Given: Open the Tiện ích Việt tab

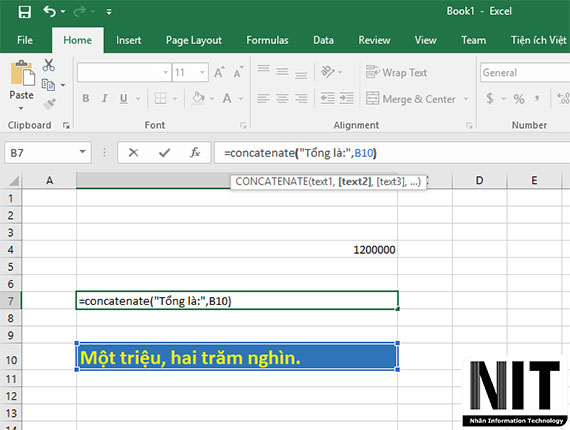Looking at the screenshot, I should [x=538, y=40].
